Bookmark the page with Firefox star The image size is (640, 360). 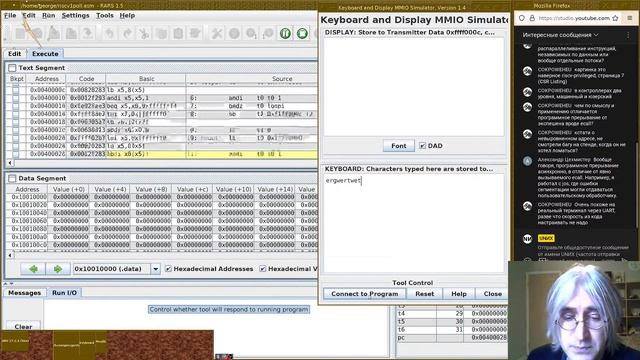click(616, 18)
